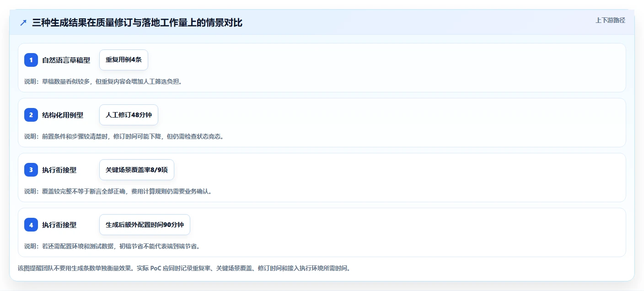Click the number 2 badge

coord(31,115)
